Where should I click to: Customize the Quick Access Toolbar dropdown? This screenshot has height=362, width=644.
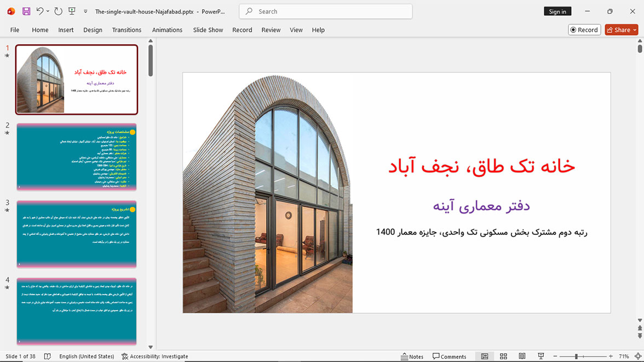point(85,12)
